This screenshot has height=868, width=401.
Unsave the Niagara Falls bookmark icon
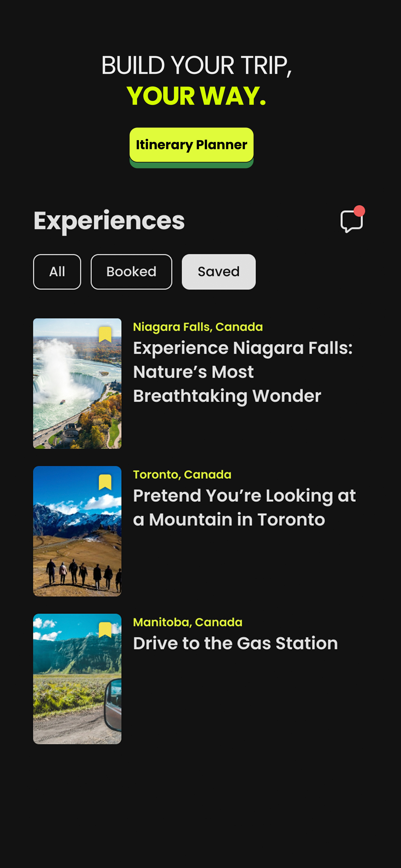(x=105, y=334)
